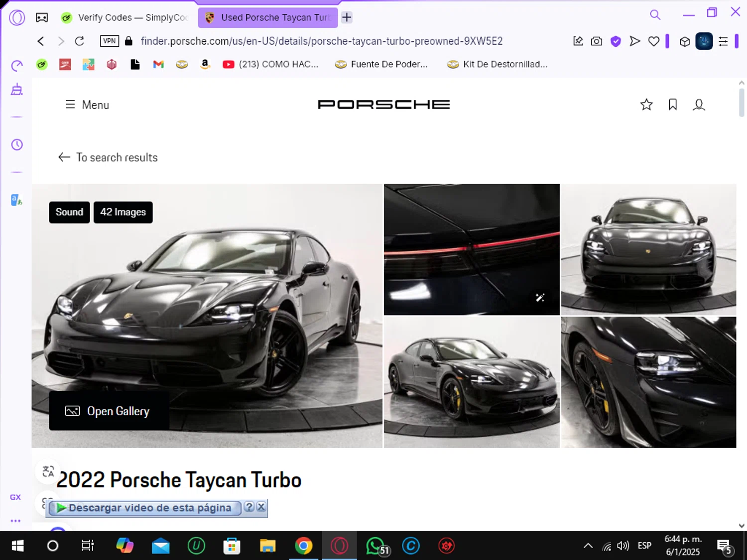The width and height of the screenshot is (747, 560).
Task: Open the front-view Taycan thumbnail
Action: (x=648, y=249)
